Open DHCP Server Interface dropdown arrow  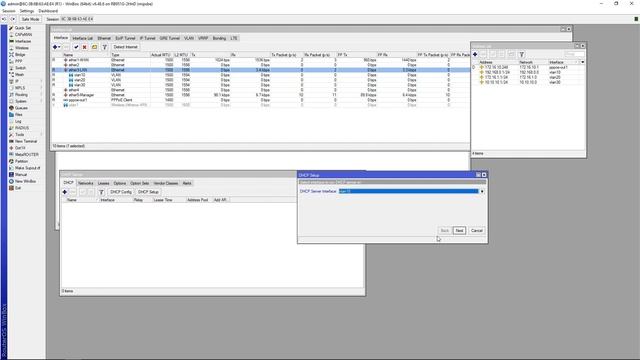tap(482, 191)
